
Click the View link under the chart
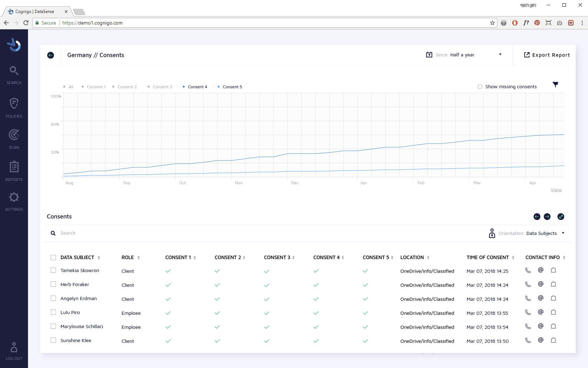(x=556, y=190)
